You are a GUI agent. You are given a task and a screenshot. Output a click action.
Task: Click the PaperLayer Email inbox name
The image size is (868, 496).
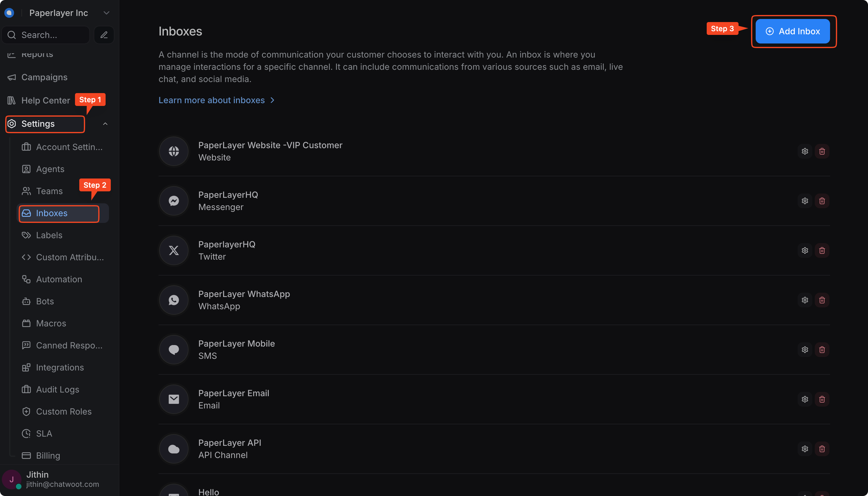tap(234, 393)
